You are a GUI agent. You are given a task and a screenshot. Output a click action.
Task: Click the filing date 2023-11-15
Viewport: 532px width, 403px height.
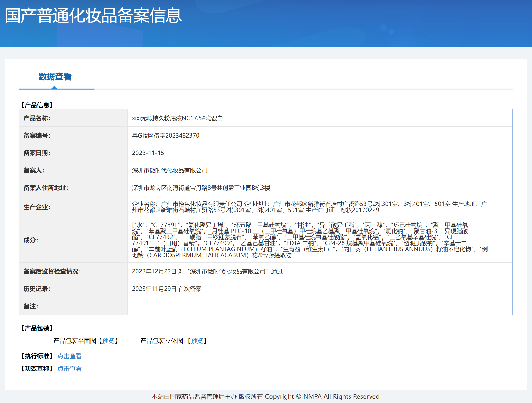148,153
